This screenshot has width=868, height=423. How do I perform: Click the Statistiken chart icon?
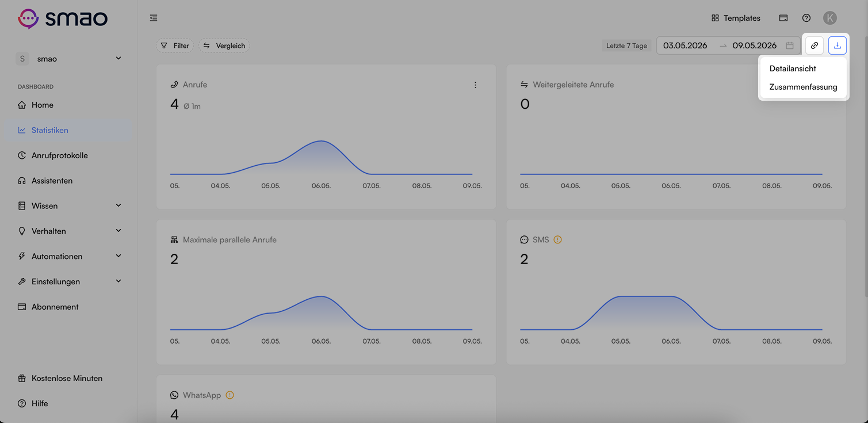pos(22,130)
